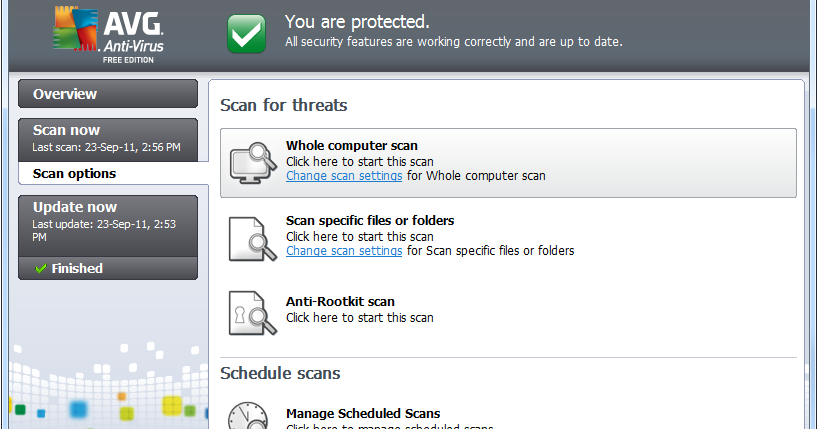
Task: Click the Schedule scans section heading
Action: (x=280, y=373)
